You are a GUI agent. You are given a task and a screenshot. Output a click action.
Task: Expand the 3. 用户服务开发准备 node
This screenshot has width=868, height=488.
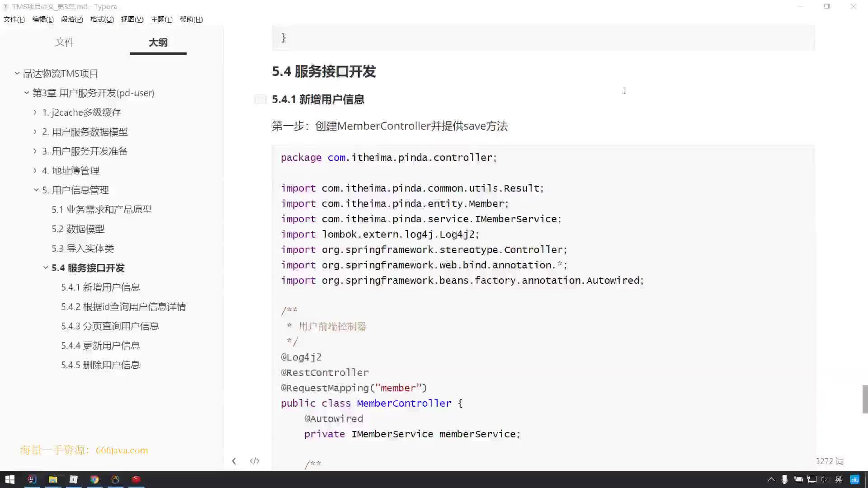pos(35,151)
